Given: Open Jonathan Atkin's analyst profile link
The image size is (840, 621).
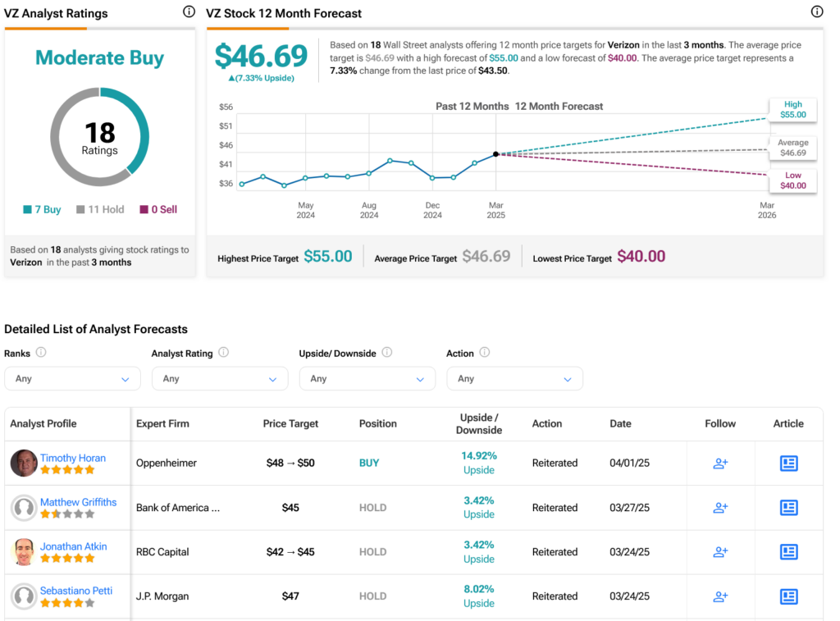Looking at the screenshot, I should [x=73, y=546].
